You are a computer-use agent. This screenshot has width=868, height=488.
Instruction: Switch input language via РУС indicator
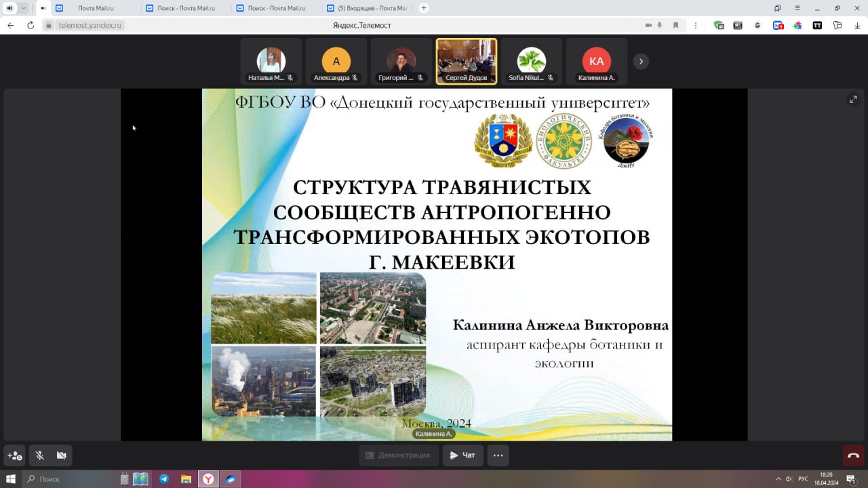point(803,479)
